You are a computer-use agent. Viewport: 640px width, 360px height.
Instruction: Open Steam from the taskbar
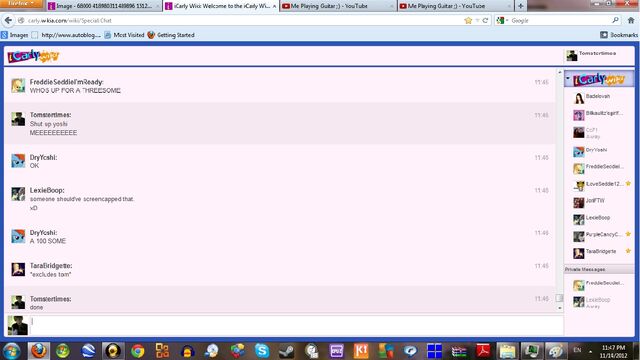(287, 351)
